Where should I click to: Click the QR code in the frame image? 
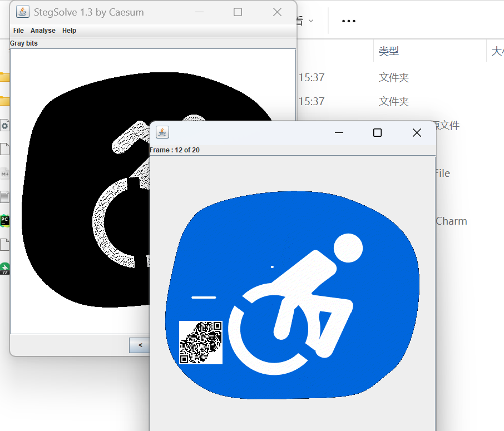click(201, 343)
